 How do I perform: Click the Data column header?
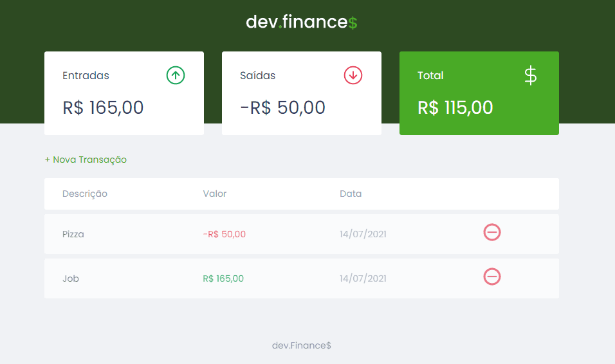[351, 194]
